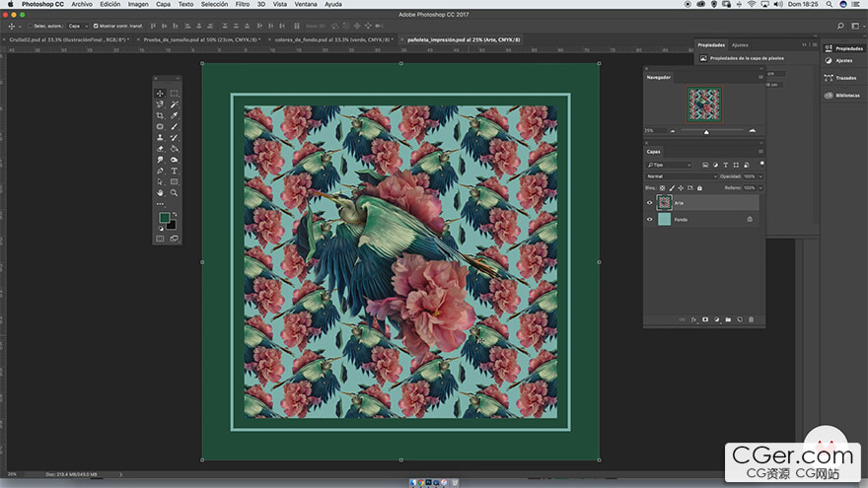
Task: Create new group folder icon
Action: 728,319
